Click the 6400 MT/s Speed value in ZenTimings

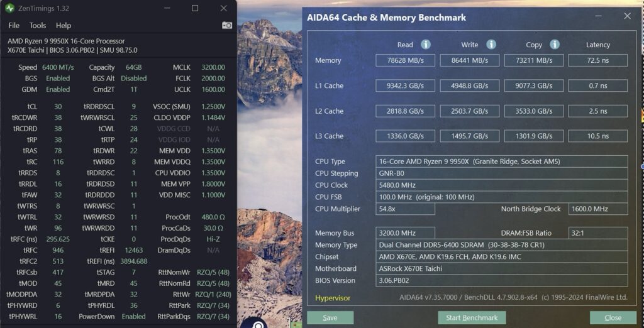58,67
